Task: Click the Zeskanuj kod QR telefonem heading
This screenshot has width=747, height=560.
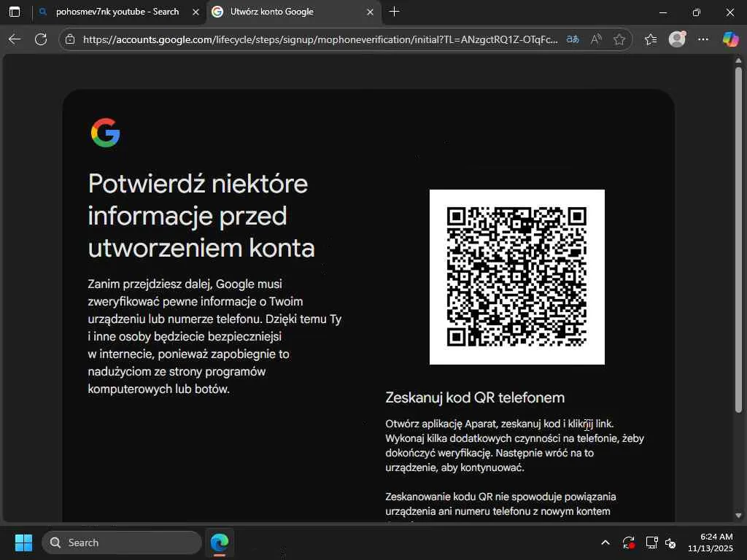Action: pos(474,397)
